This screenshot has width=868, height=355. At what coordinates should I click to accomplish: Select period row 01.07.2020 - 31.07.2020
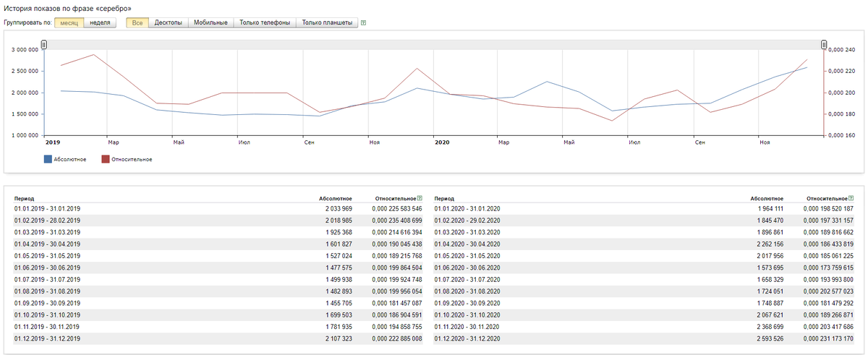click(644, 279)
